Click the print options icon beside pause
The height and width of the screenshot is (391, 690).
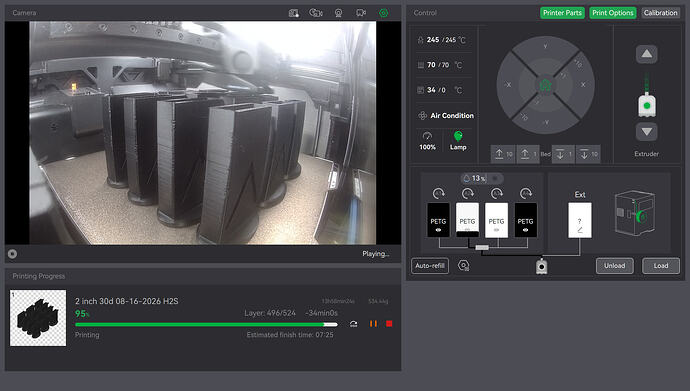tap(353, 324)
